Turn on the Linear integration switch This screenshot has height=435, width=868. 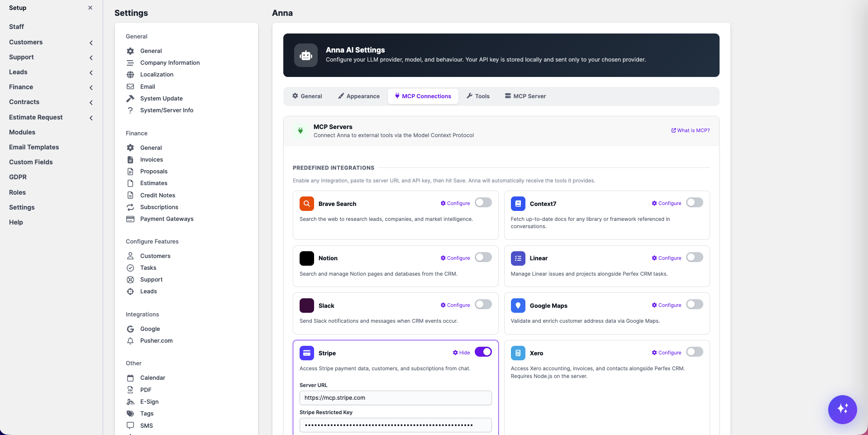click(x=695, y=258)
